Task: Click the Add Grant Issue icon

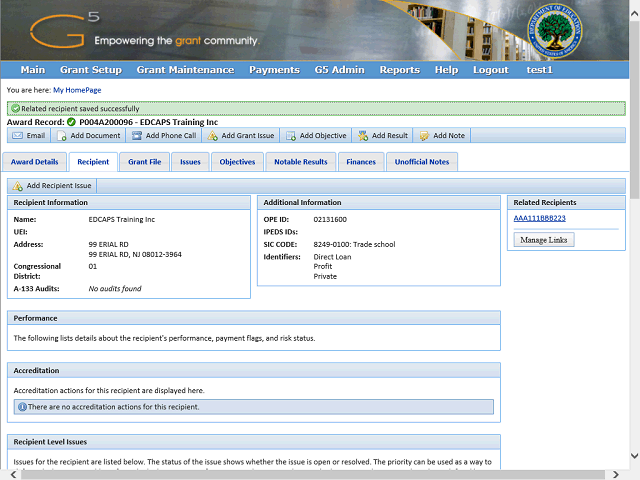Action: pos(212,136)
